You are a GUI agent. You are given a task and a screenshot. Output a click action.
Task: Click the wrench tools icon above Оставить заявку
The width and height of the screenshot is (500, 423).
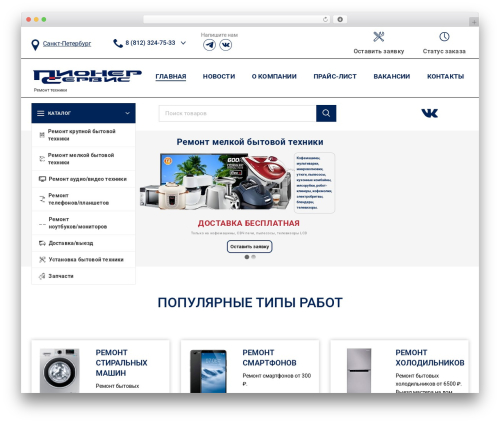coord(379,37)
